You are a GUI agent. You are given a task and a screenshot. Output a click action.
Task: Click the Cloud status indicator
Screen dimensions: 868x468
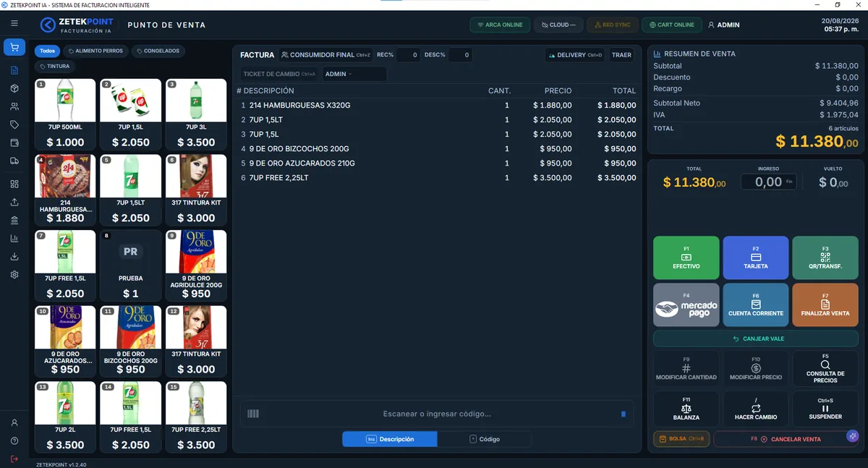[x=558, y=25]
